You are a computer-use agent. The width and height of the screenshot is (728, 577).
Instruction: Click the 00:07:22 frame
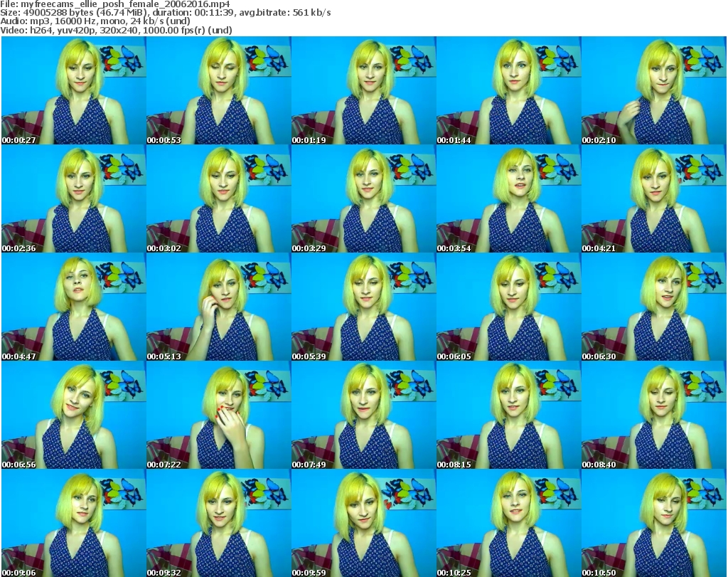219,415
